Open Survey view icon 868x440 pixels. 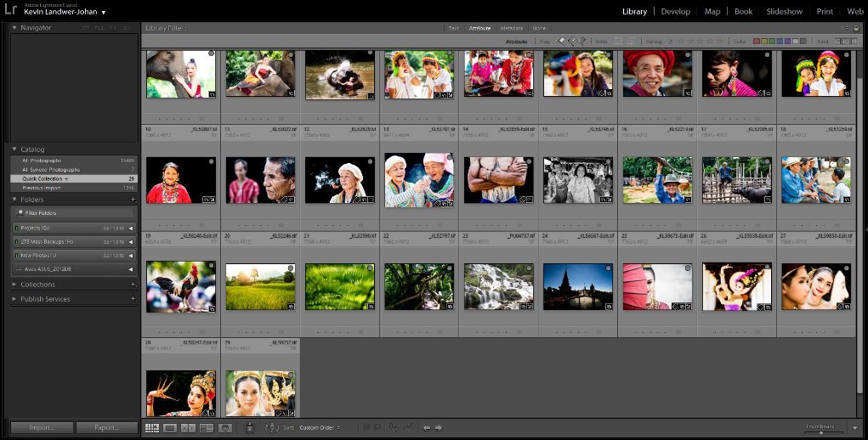pyautogui.click(x=207, y=428)
